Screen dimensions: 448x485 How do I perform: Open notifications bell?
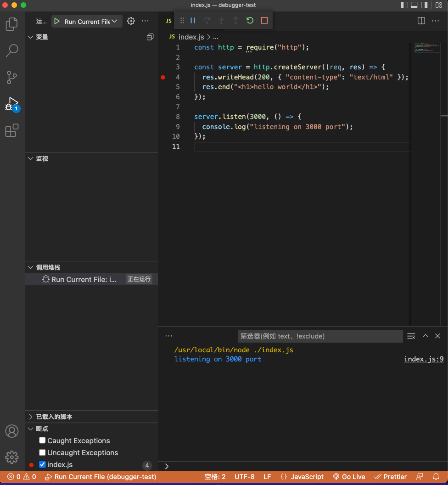436,477
